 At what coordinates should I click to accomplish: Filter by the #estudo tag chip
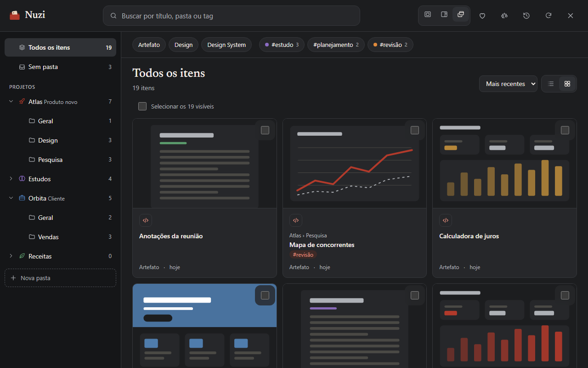pos(282,45)
